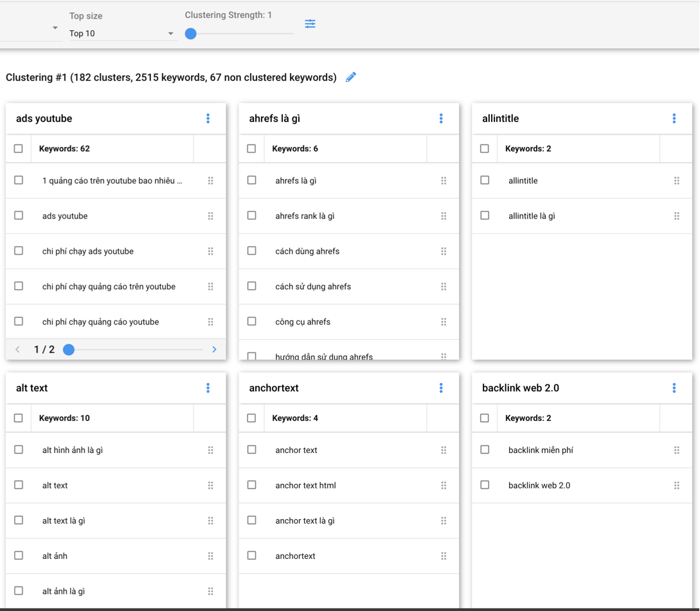Edit the Clustering #1 title with the pencil icon
Image resolution: width=700 pixels, height=611 pixels.
[x=351, y=77]
